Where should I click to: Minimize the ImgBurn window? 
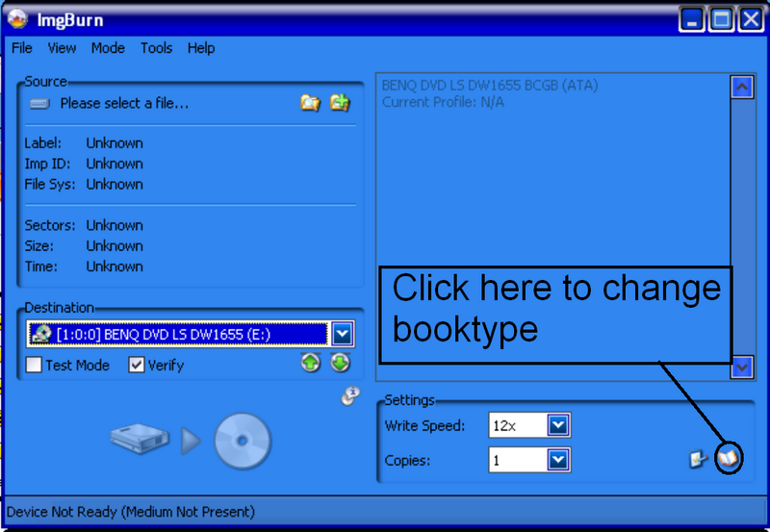(692, 19)
